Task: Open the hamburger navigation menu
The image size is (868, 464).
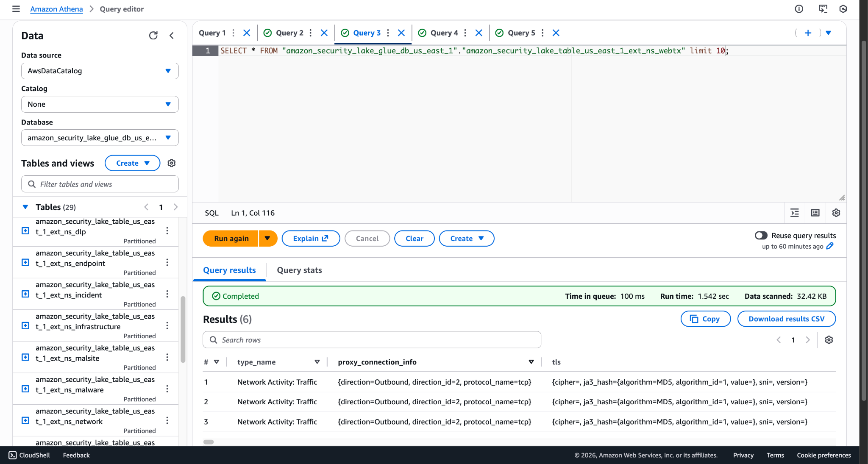Action: pos(16,9)
